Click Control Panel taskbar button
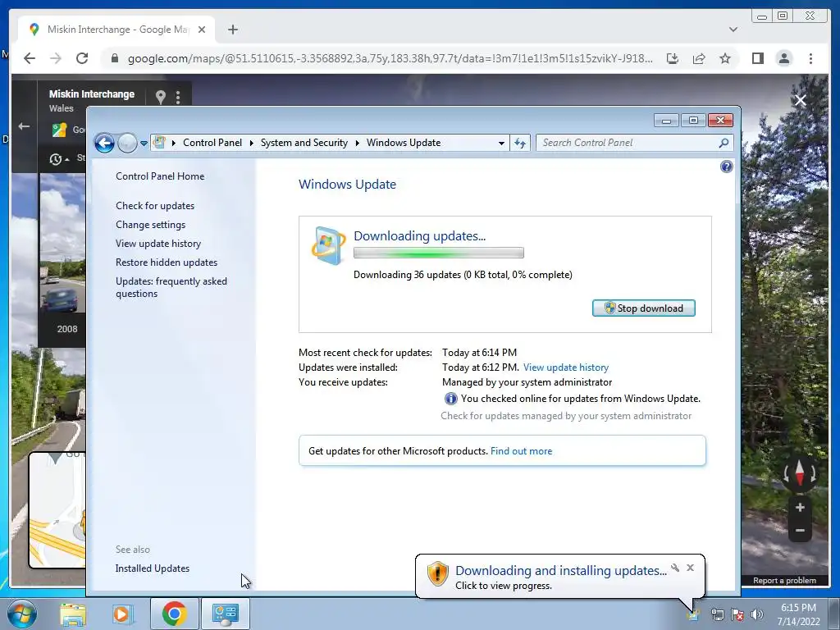The image size is (840, 630). coord(225,614)
